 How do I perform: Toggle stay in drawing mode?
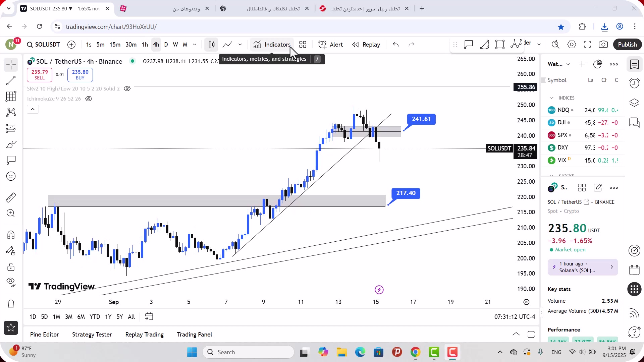[x=11, y=251]
